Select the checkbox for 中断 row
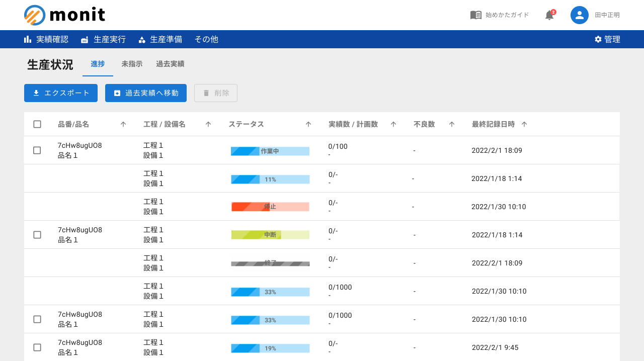The image size is (644, 361). pos(37,235)
